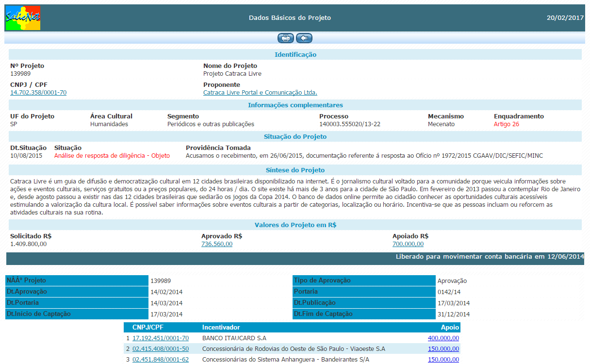Click Portaria value 0142/14
590x364 pixels.
tap(448, 292)
